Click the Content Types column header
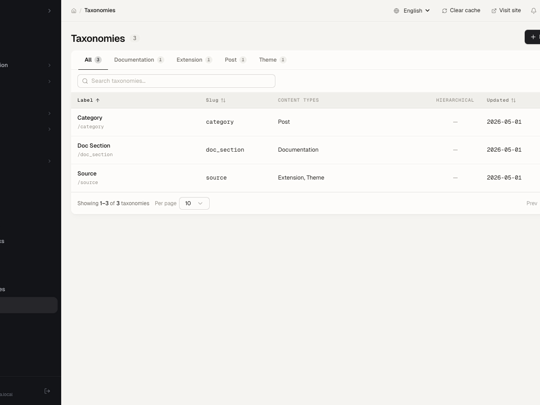Screen dimensions: 540x405 tap(298, 100)
